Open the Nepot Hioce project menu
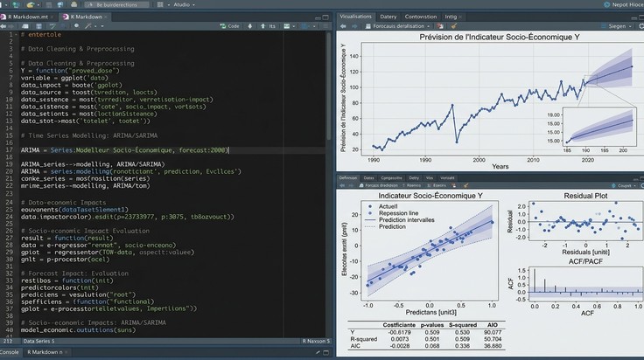The width and height of the screenshot is (644, 360). tap(623, 4)
